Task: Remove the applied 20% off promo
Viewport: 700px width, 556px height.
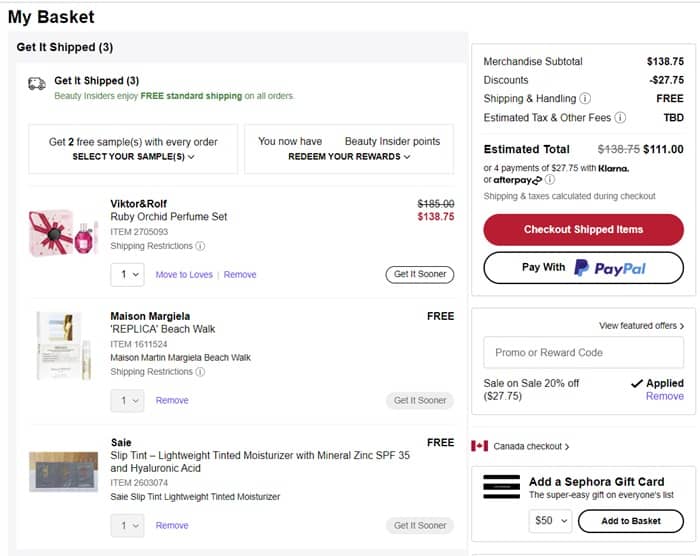Action: [x=664, y=396]
